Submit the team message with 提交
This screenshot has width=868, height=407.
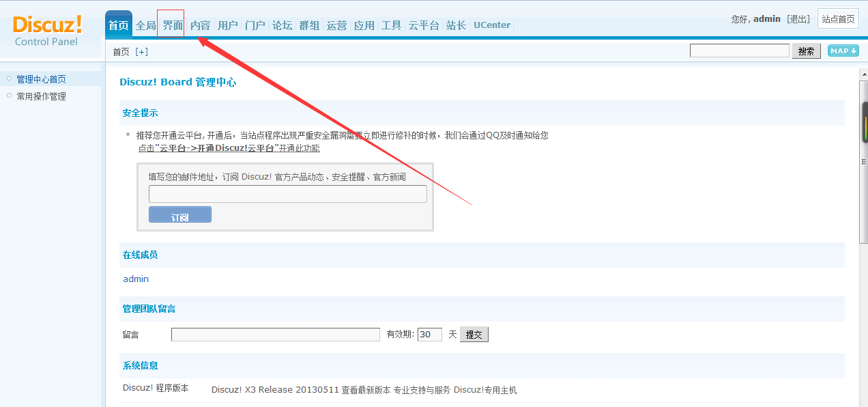474,335
